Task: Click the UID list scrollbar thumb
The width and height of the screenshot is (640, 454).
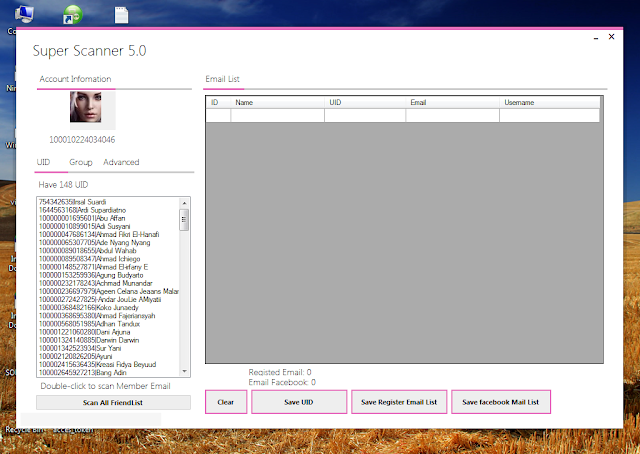Action: pyautogui.click(x=184, y=220)
